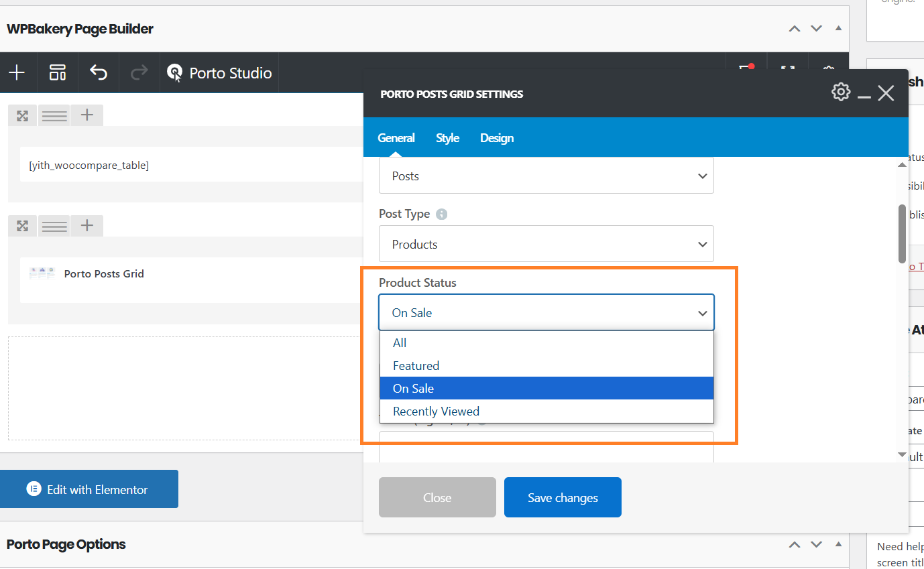The width and height of the screenshot is (924, 569).
Task: Switch to the Design tab
Action: coord(497,137)
